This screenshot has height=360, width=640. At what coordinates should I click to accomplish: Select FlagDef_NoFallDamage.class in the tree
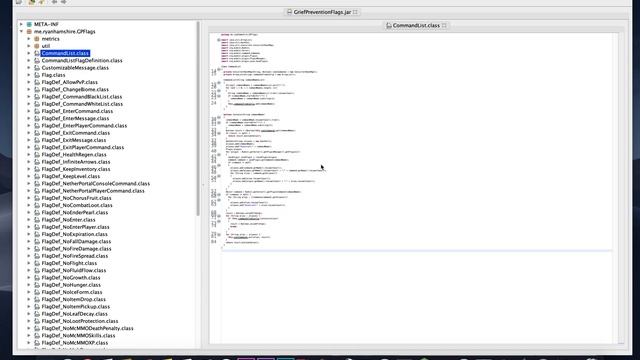[76, 242]
